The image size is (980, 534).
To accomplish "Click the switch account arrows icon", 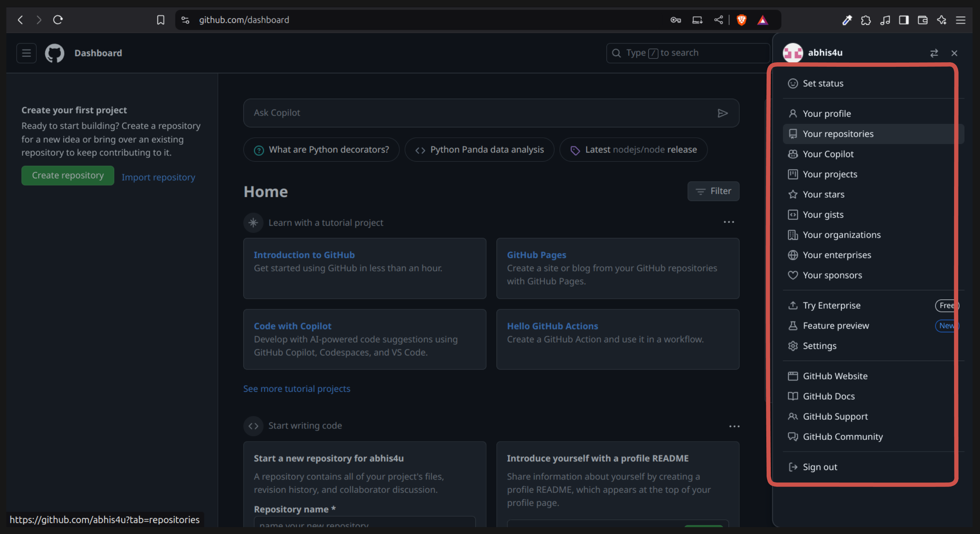I will [x=934, y=53].
